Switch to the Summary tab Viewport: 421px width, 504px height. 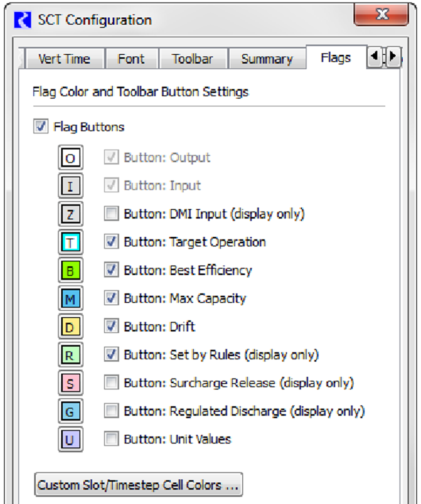(267, 59)
